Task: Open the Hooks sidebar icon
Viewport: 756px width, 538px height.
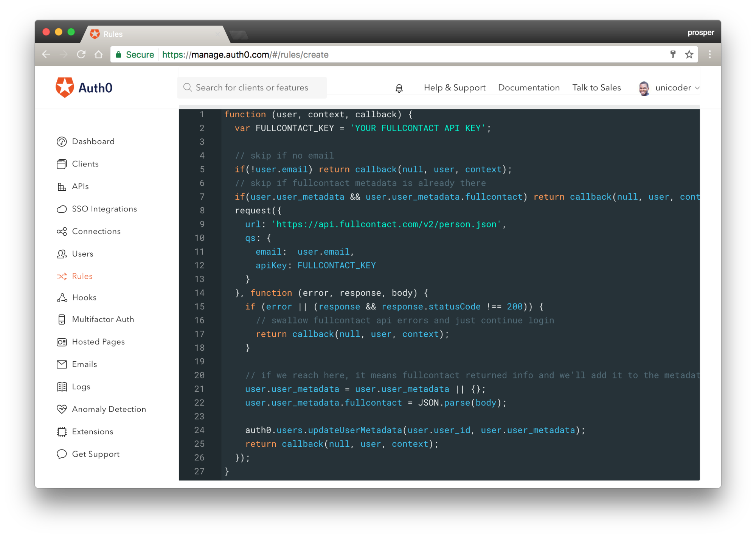Action: click(x=62, y=298)
